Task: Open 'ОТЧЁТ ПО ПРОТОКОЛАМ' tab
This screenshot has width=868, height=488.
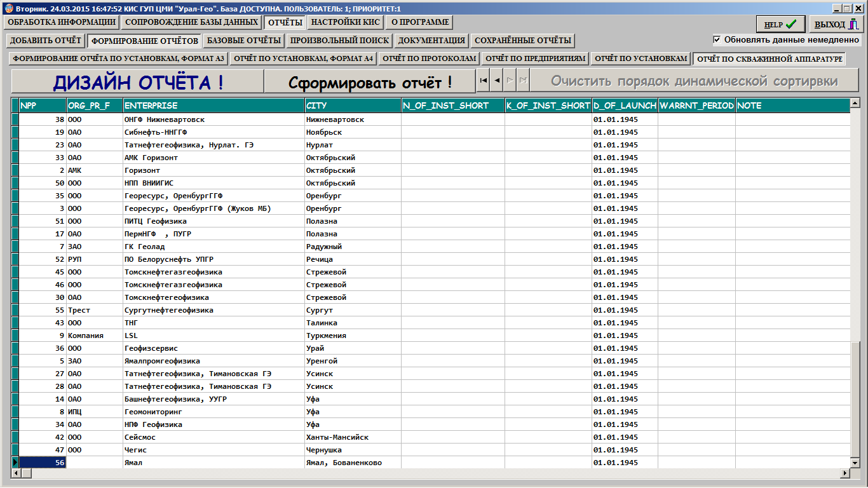Action: [x=429, y=58]
